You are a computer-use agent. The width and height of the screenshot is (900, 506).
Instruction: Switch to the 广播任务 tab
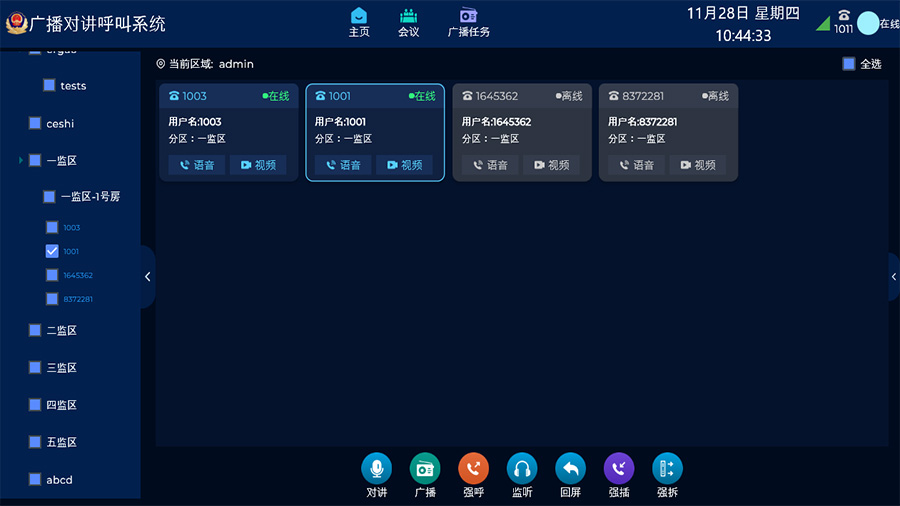tap(468, 22)
